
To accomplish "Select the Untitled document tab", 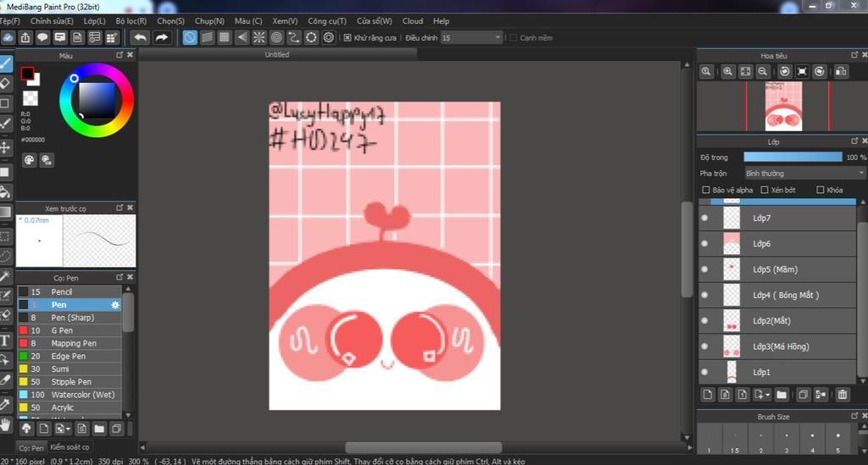I will tap(277, 54).
